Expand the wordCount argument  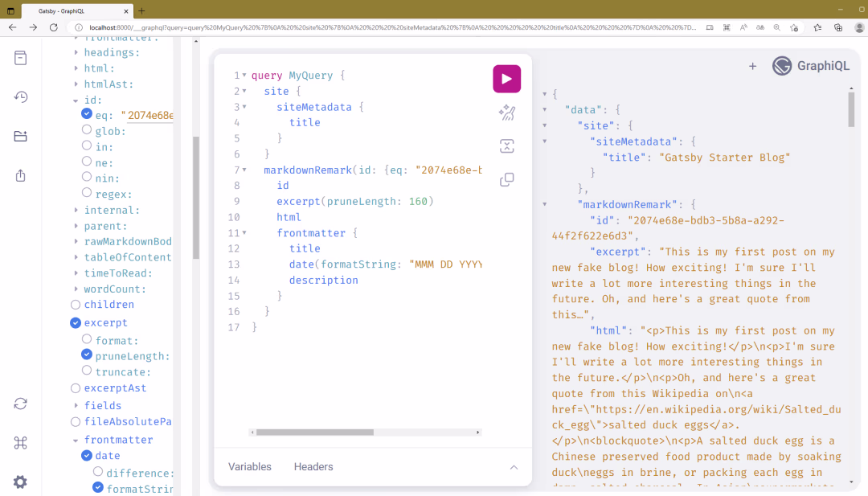pyautogui.click(x=76, y=289)
